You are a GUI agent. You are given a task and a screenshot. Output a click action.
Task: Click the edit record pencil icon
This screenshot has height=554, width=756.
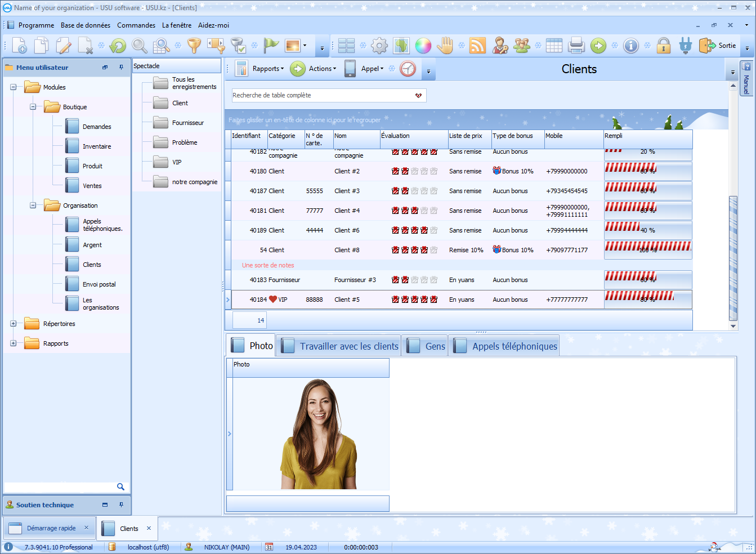click(x=64, y=46)
